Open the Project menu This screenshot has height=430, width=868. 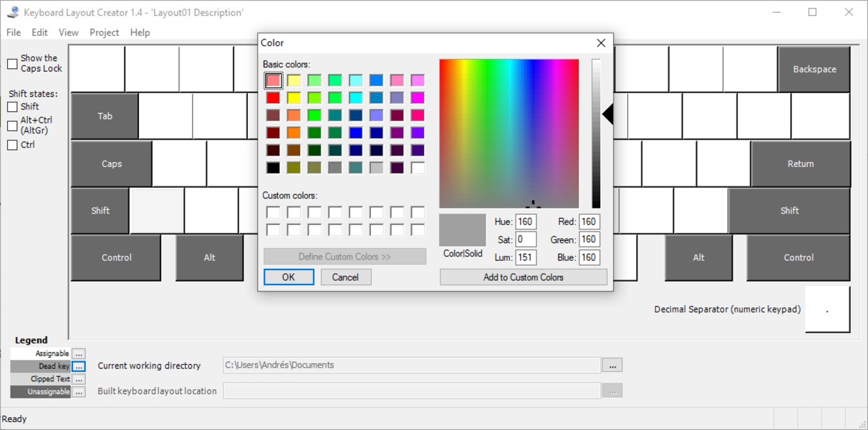point(104,32)
